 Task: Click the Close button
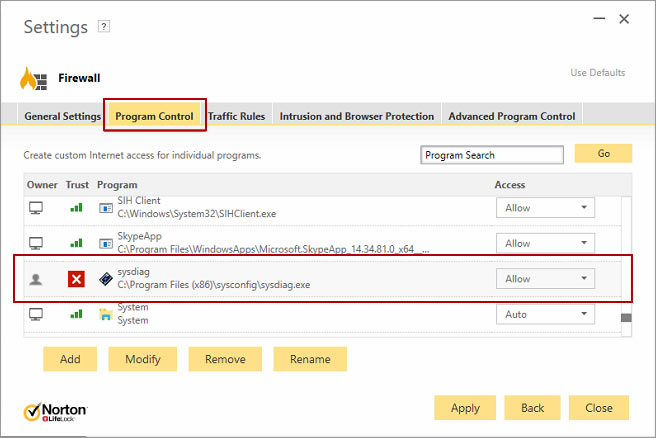pyautogui.click(x=599, y=407)
